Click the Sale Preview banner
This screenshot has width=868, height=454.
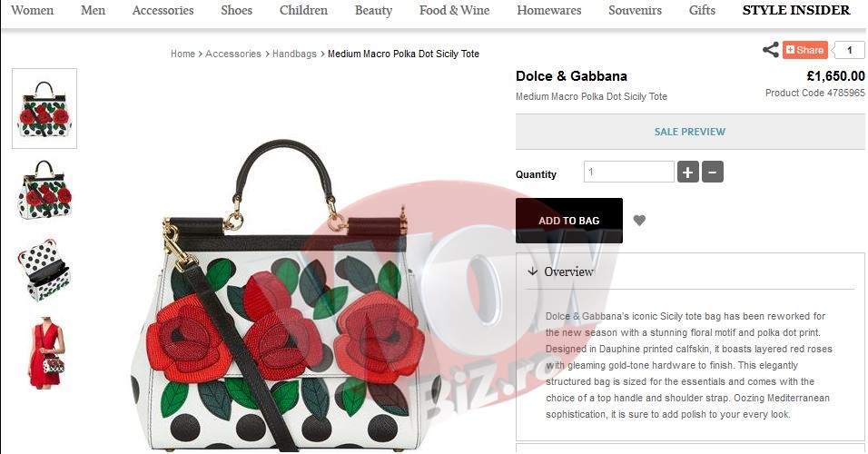pyautogui.click(x=690, y=132)
